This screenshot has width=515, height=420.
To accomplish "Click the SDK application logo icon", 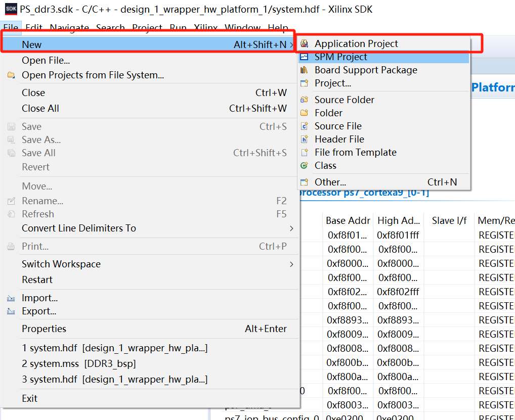I will click(x=11, y=9).
